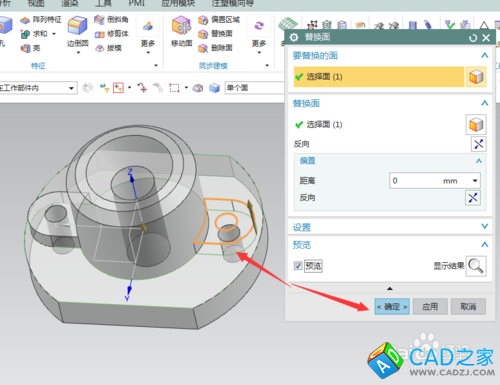Collapse the 要替换的面 section
The height and width of the screenshot is (385, 500).
tap(485, 55)
